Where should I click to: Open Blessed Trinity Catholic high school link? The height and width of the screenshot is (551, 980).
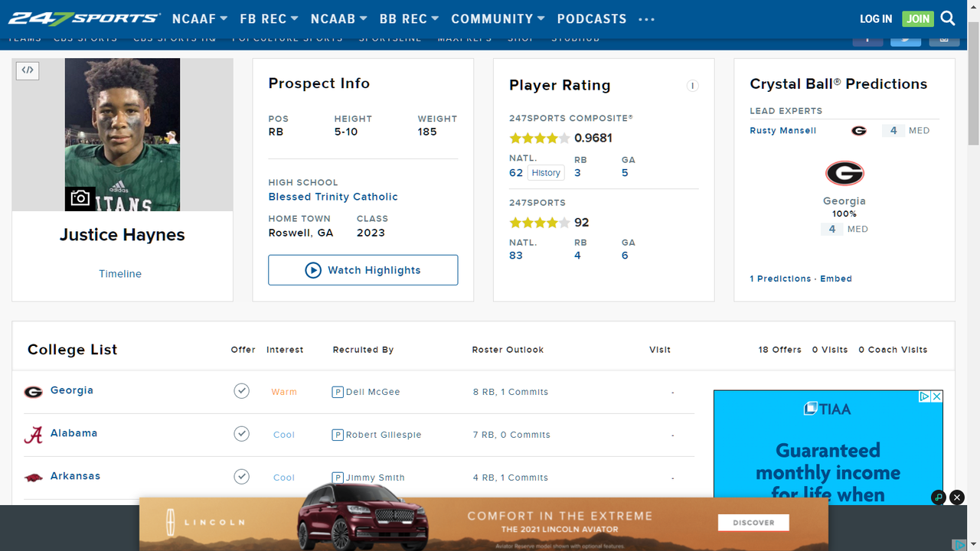point(333,197)
